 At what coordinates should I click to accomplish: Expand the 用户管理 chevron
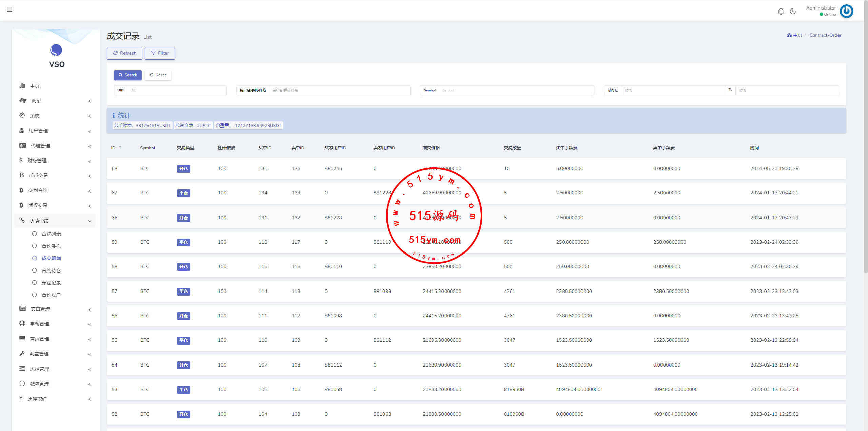[x=90, y=131]
